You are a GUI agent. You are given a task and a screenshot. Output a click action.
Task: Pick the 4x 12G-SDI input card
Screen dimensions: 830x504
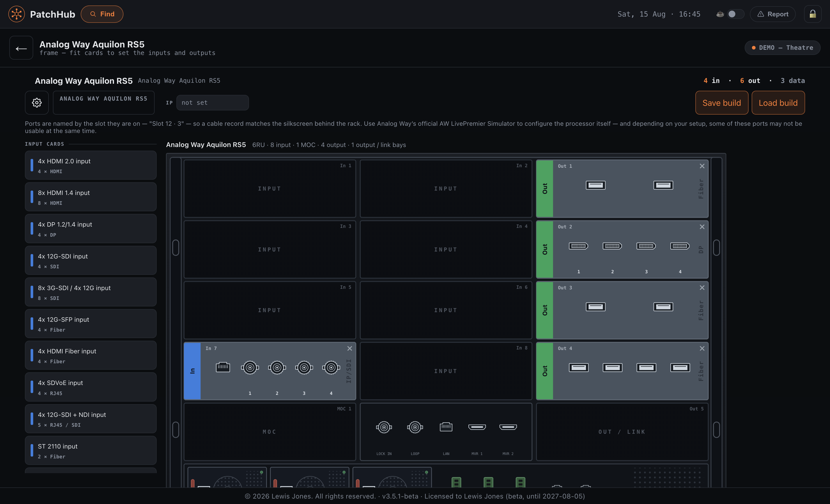(91, 260)
